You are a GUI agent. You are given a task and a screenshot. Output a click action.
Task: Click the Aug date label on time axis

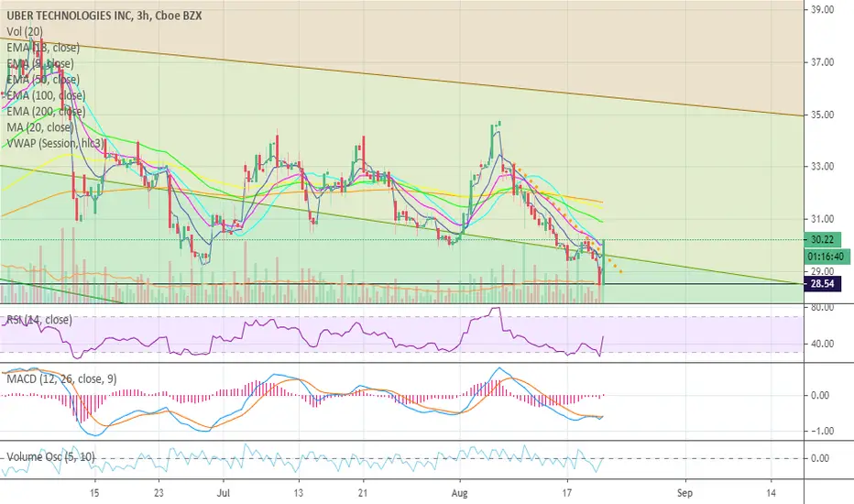tap(460, 493)
